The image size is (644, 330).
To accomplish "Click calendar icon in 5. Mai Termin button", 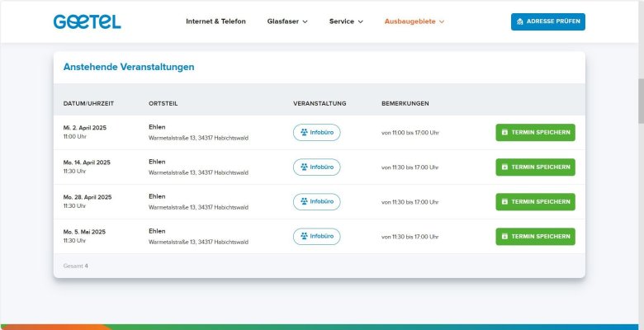I will click(x=504, y=237).
